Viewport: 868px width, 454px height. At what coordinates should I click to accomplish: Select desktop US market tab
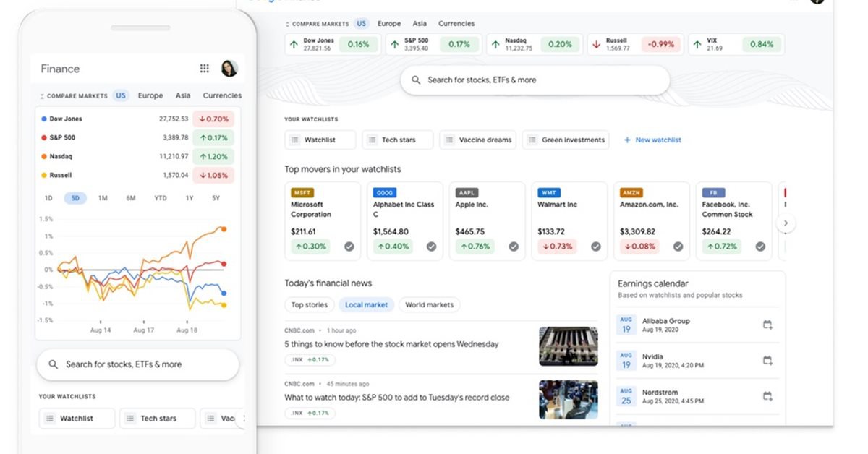click(361, 24)
